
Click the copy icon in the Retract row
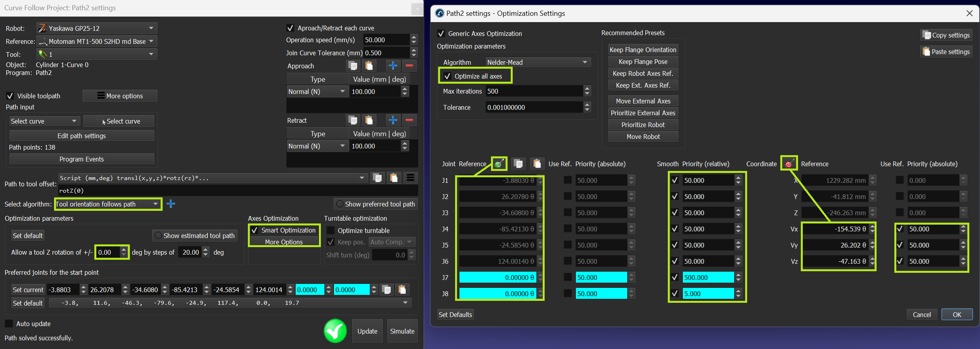353,120
